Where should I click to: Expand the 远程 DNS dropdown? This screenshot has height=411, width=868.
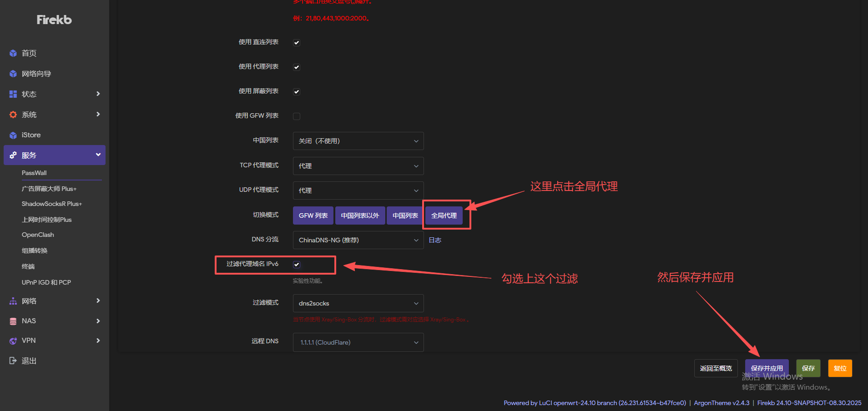point(358,342)
